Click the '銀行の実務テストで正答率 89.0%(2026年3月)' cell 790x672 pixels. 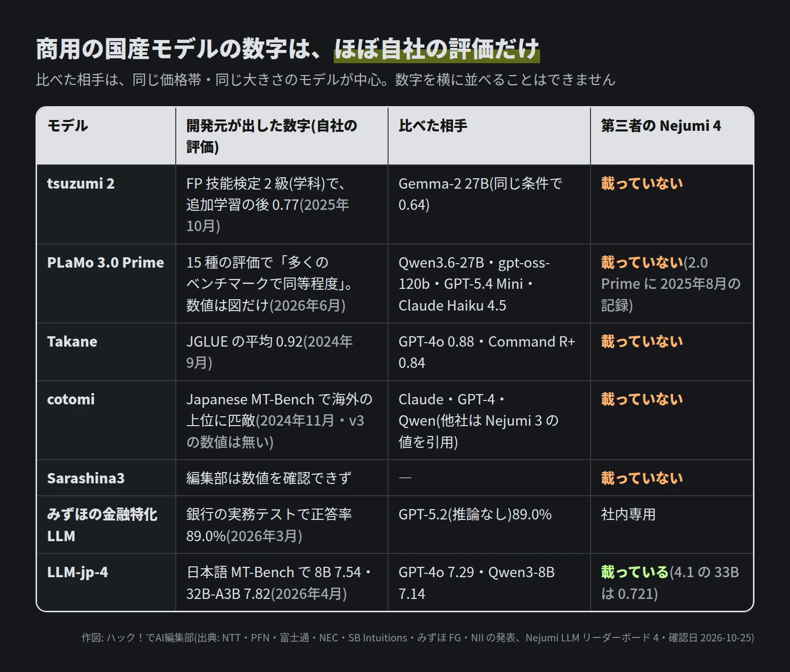coord(282,525)
